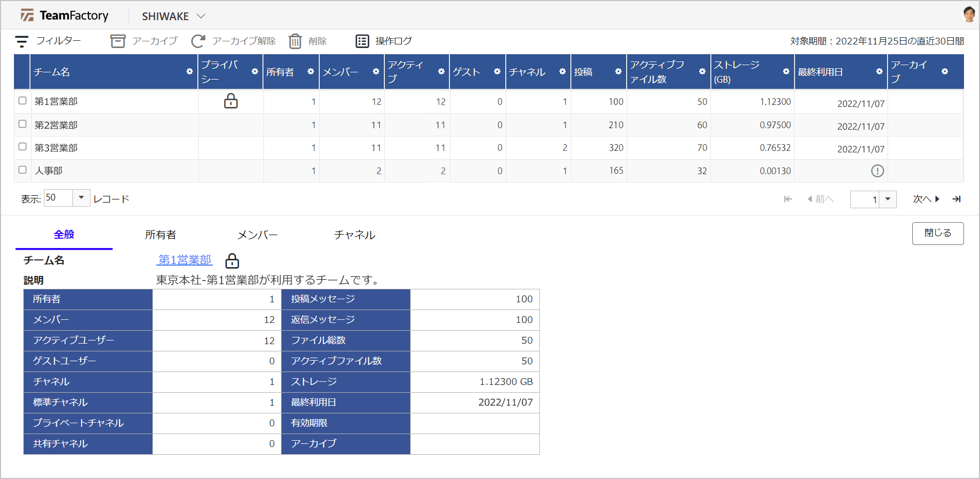Open the アクティブファイル数 column settings gear
Image resolution: width=980 pixels, height=479 pixels.
click(702, 72)
